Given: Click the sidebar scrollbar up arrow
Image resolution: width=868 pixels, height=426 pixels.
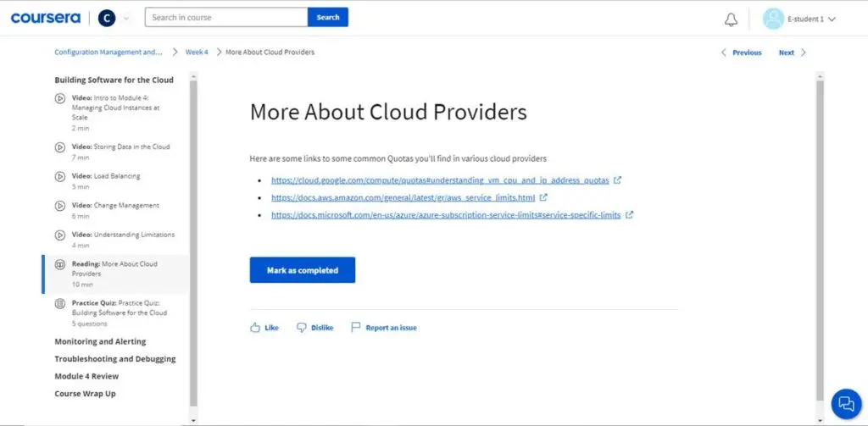Looking at the screenshot, I should click(193, 75).
